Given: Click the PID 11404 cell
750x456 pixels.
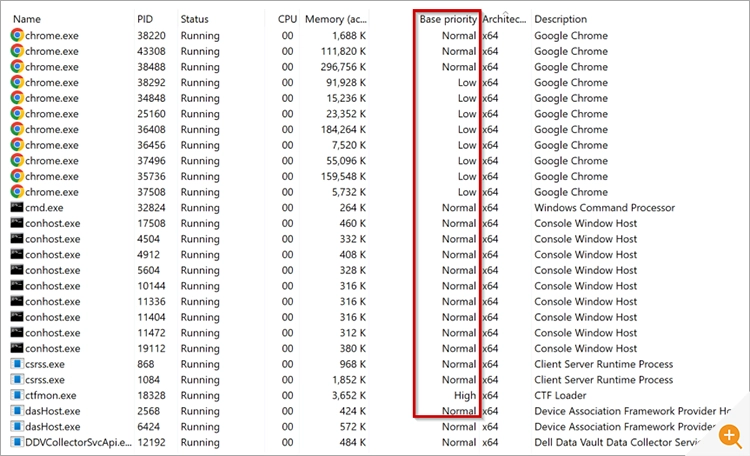Looking at the screenshot, I should click(x=151, y=317).
